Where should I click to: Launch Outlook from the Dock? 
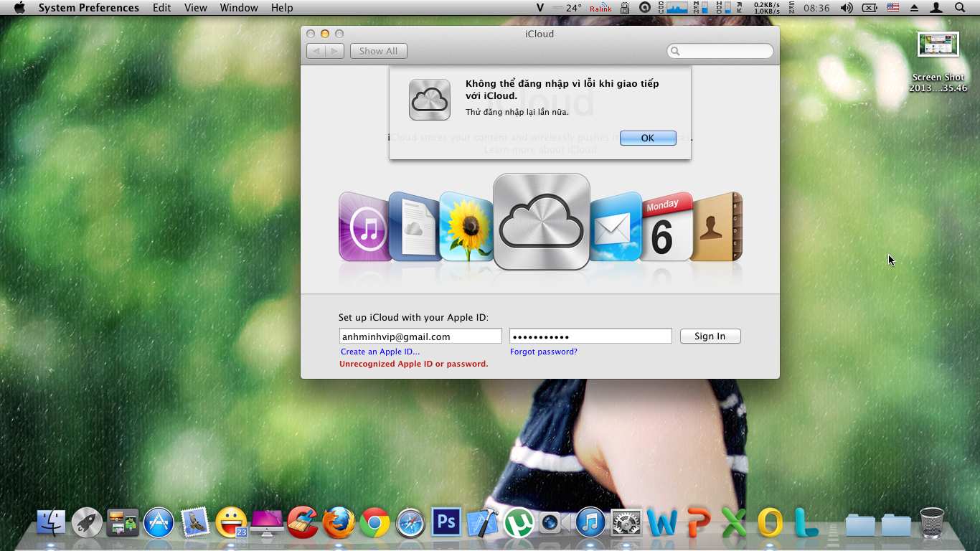click(770, 523)
